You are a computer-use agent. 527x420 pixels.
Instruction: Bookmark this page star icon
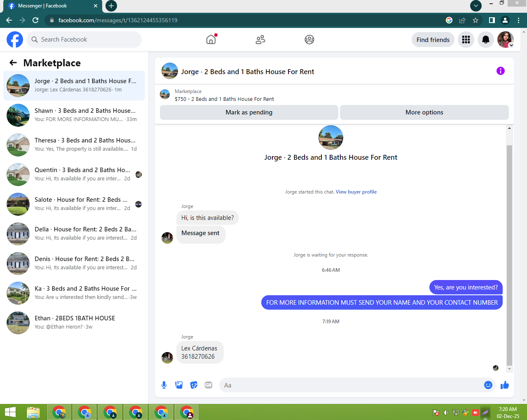475,20
